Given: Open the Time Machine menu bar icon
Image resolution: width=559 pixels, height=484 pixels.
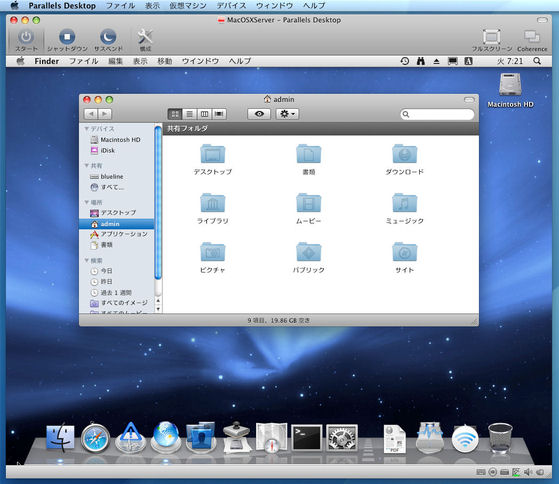Looking at the screenshot, I should [x=405, y=61].
